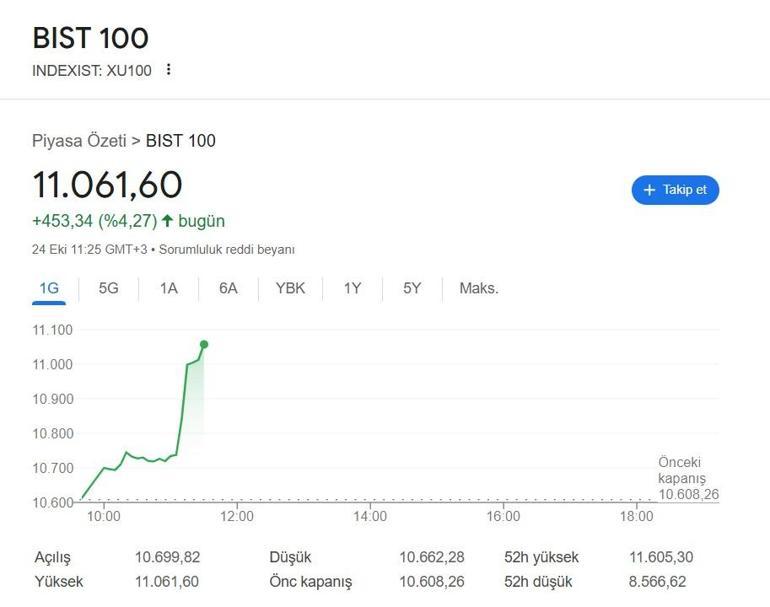Click the 12:00 mark on chart axis
This screenshot has height=607, width=770.
pos(237,516)
